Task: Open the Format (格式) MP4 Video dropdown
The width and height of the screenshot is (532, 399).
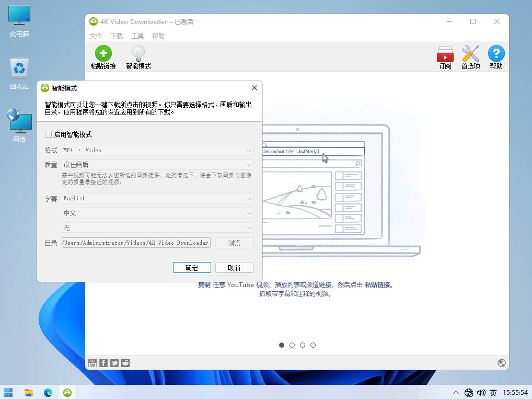Action: (158, 150)
